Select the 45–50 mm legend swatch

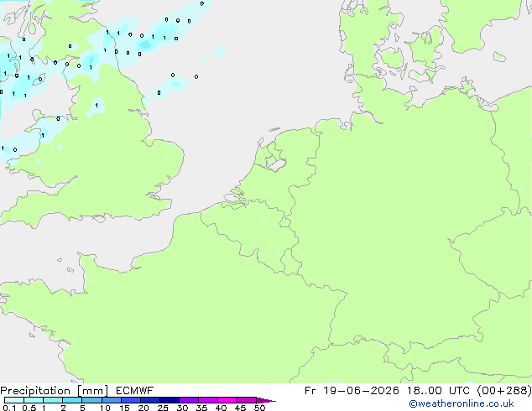pos(247,400)
